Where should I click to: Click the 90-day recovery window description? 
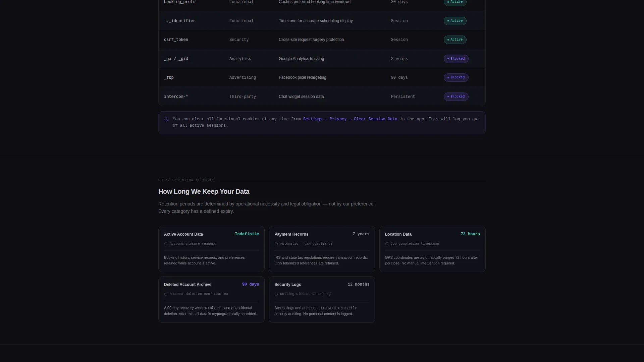(210, 311)
